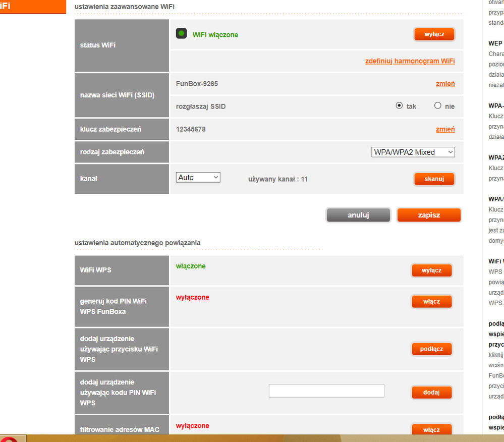Turn off WiFi with the wyłącz button
Image resolution: width=504 pixels, height=442 pixels.
[434, 34]
